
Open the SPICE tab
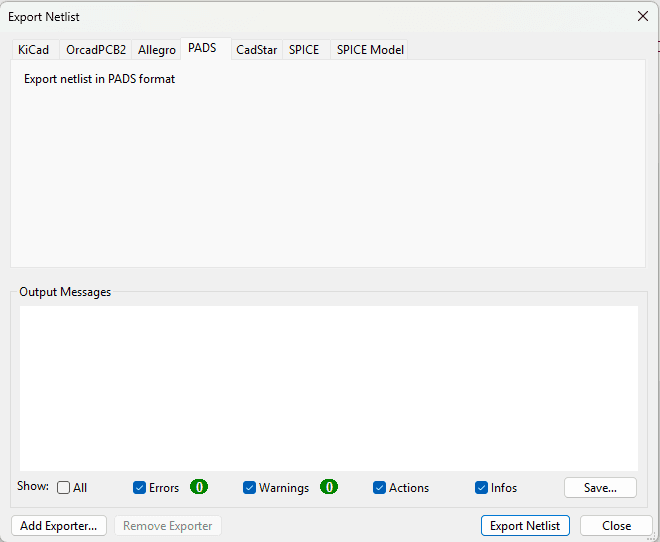[x=304, y=50]
